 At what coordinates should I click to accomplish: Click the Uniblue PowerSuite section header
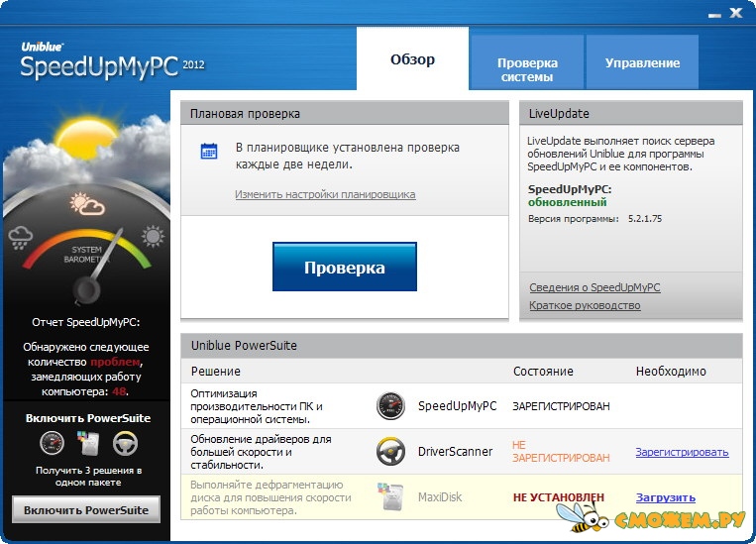462,345
